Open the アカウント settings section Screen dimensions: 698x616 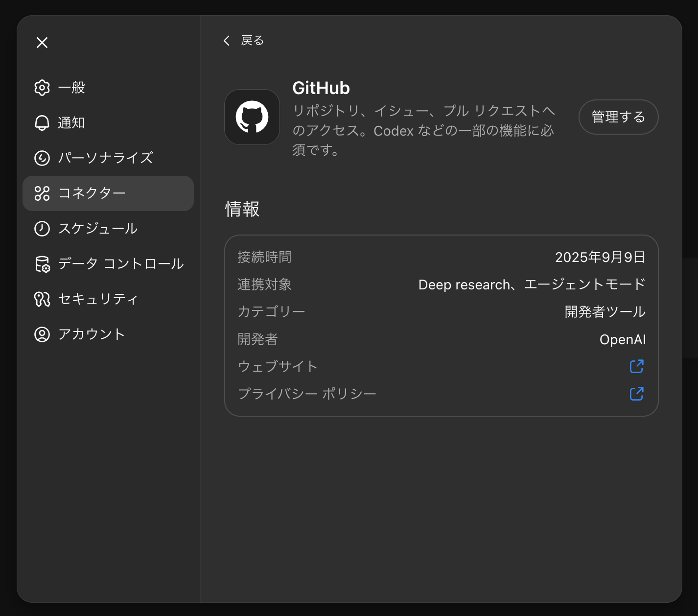(x=108, y=334)
